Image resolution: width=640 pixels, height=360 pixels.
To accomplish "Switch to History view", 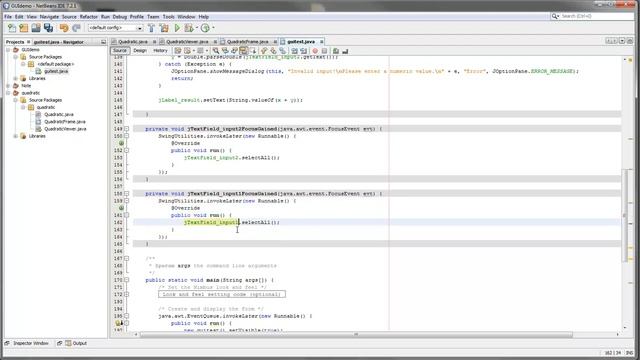I will [x=160, y=51].
